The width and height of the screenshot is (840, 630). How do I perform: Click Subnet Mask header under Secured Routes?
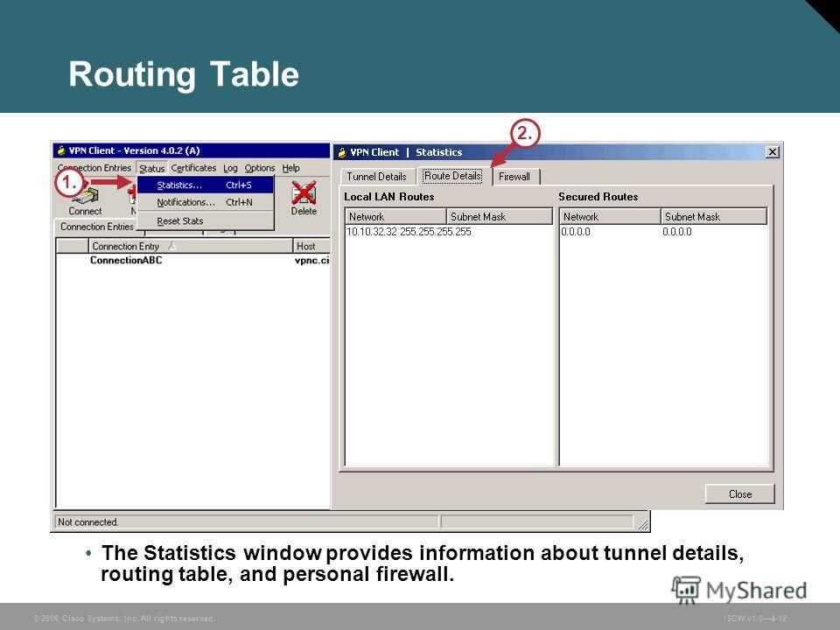pos(713,216)
